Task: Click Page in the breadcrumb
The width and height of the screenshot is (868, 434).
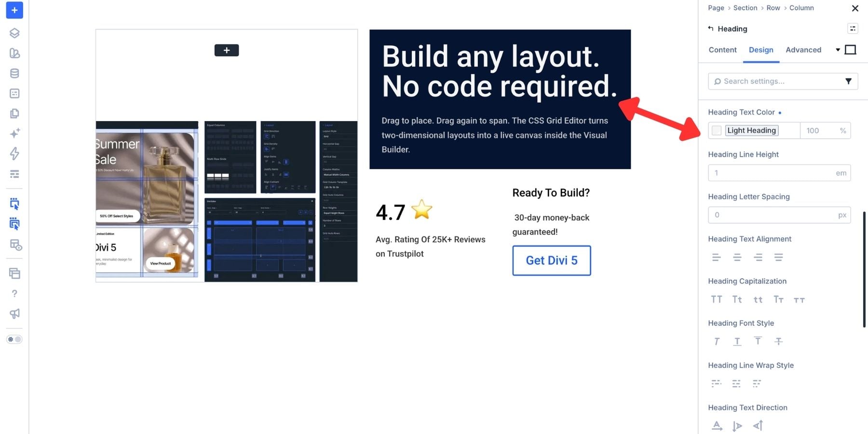Action: click(716, 8)
